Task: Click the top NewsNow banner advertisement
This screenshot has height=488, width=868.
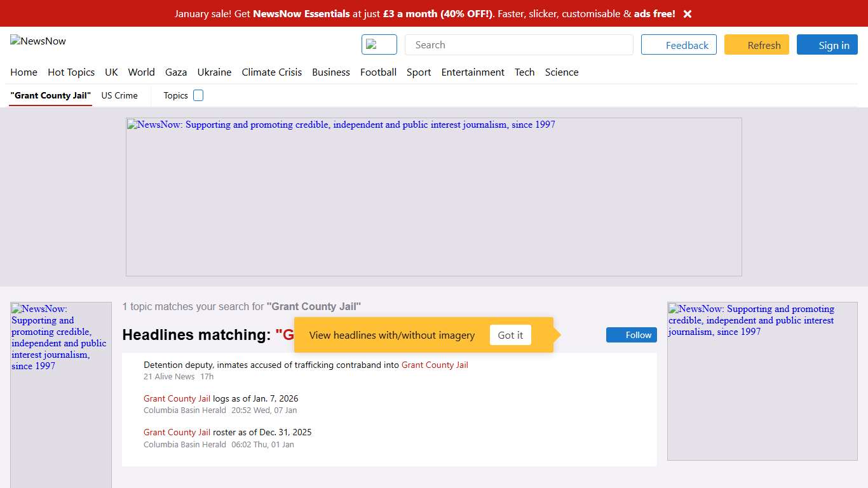Action: [x=433, y=197]
